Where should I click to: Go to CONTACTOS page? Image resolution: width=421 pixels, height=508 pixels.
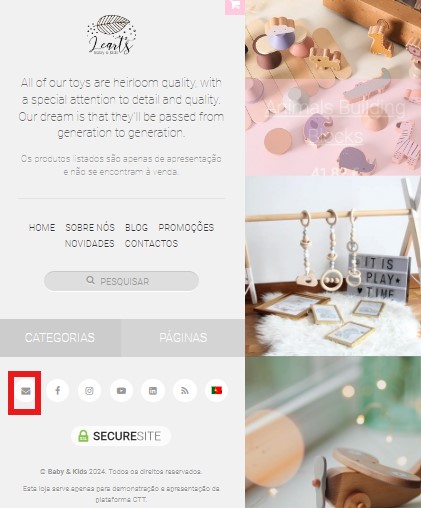click(151, 244)
